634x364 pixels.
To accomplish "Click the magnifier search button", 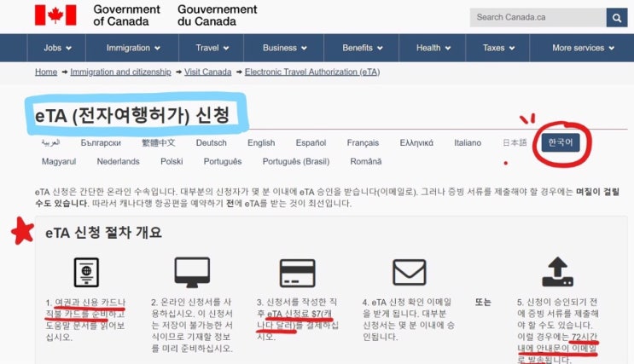I will [x=617, y=18].
